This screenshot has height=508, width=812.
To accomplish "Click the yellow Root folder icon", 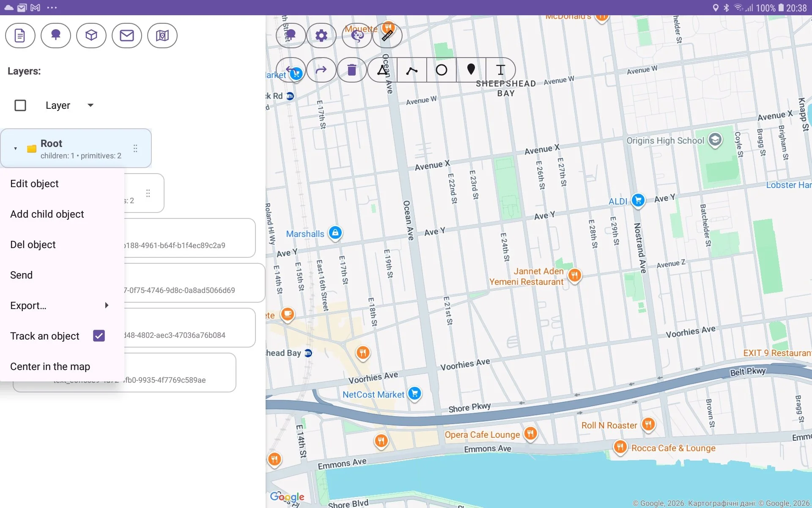I will (31, 149).
